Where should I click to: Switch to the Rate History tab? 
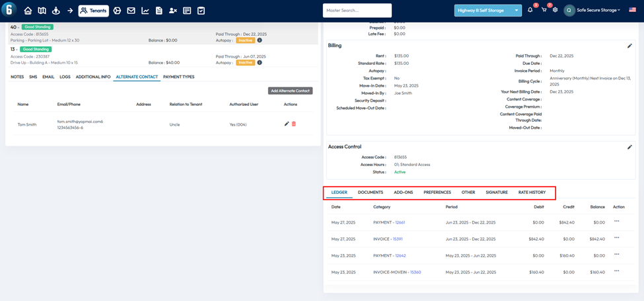[532, 193]
